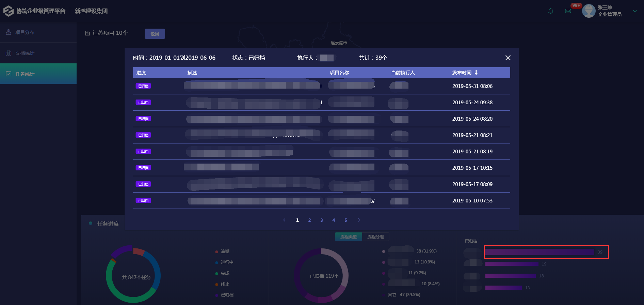Viewport: 644px width, 305px height.
Task: Select the 流程类型 toggle tab
Action: tap(349, 237)
